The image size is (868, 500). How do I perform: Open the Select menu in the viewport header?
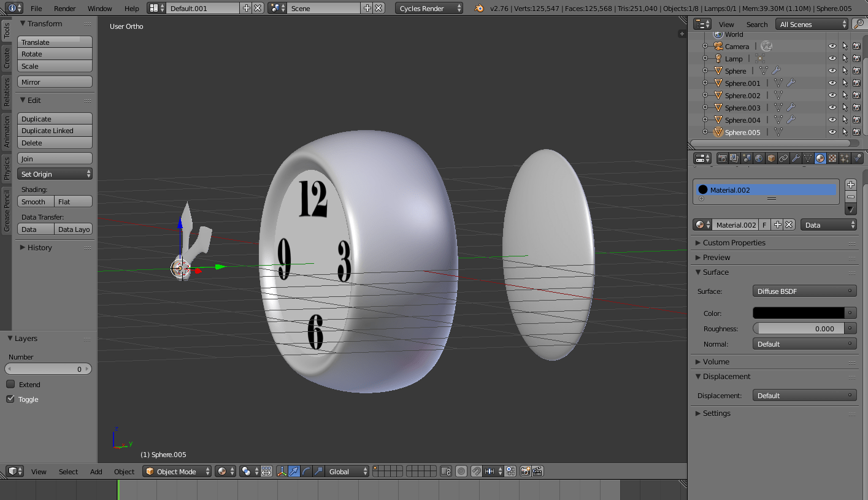click(68, 471)
